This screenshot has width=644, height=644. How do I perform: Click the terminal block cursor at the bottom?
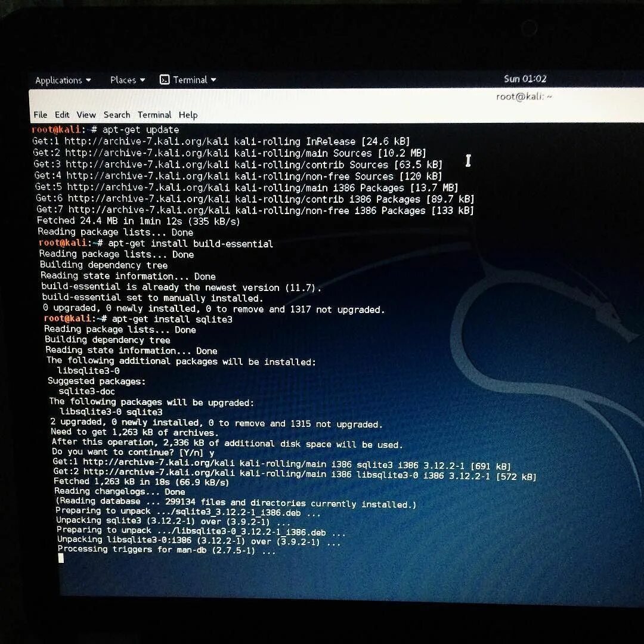click(61, 558)
